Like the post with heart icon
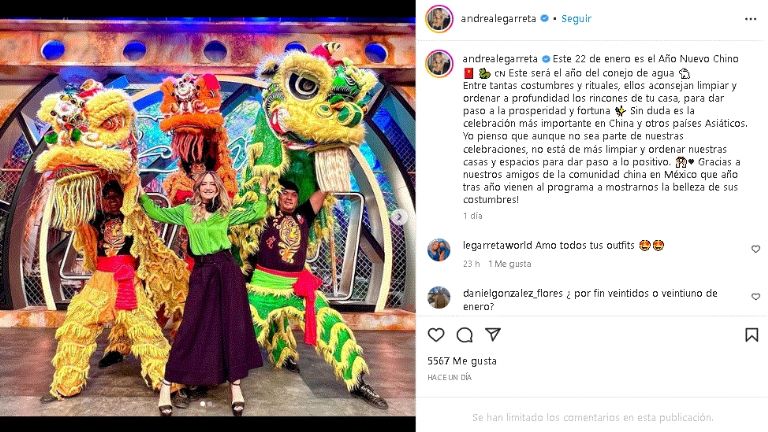The height and width of the screenshot is (432, 768). pos(436,335)
